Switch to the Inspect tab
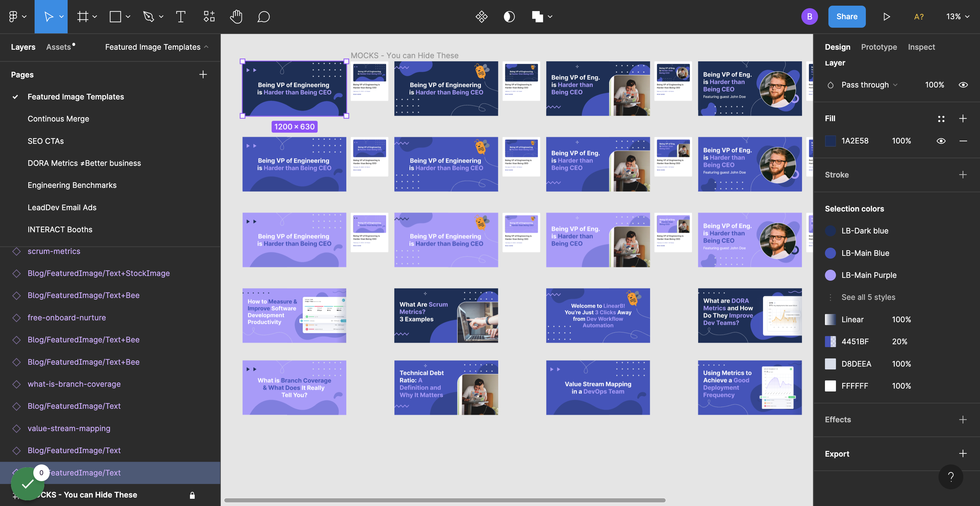 (921, 47)
